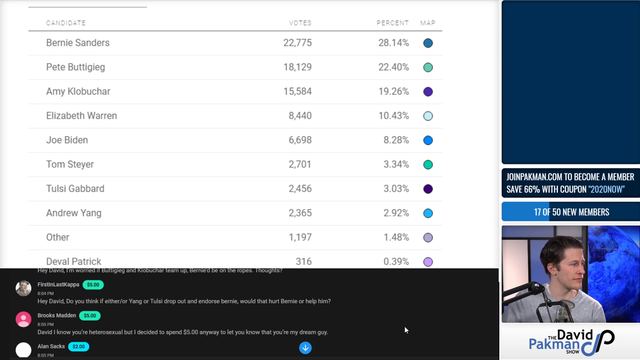Click FirstinLastKappa's $5.00 super chat badge

93,285
